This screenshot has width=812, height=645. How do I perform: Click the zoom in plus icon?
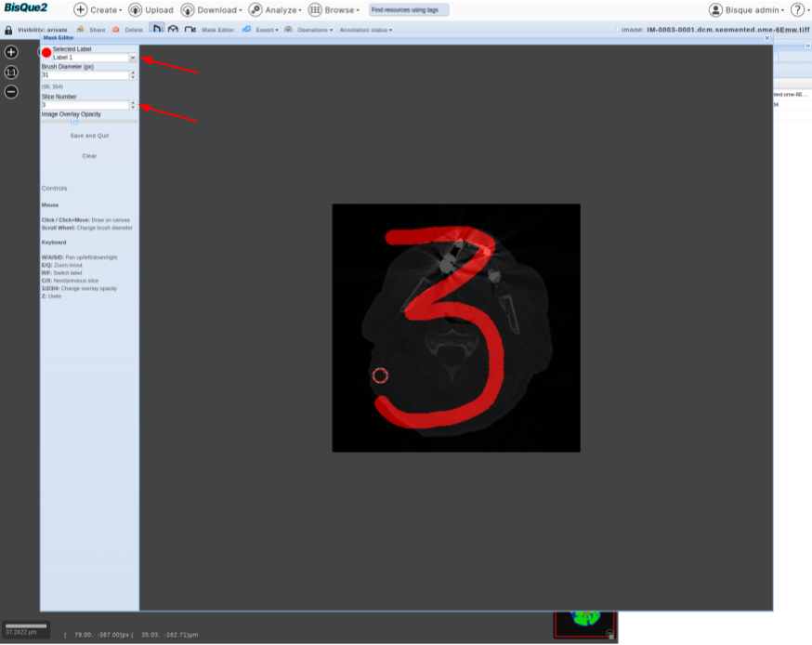[x=11, y=52]
